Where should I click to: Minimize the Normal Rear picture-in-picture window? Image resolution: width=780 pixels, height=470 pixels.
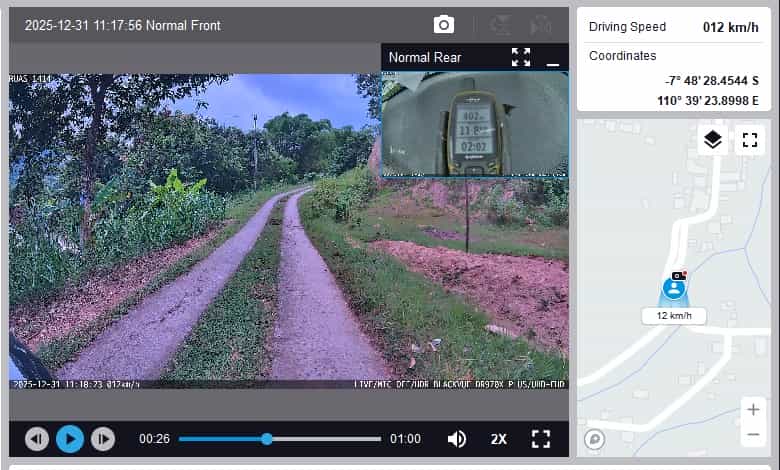552,58
